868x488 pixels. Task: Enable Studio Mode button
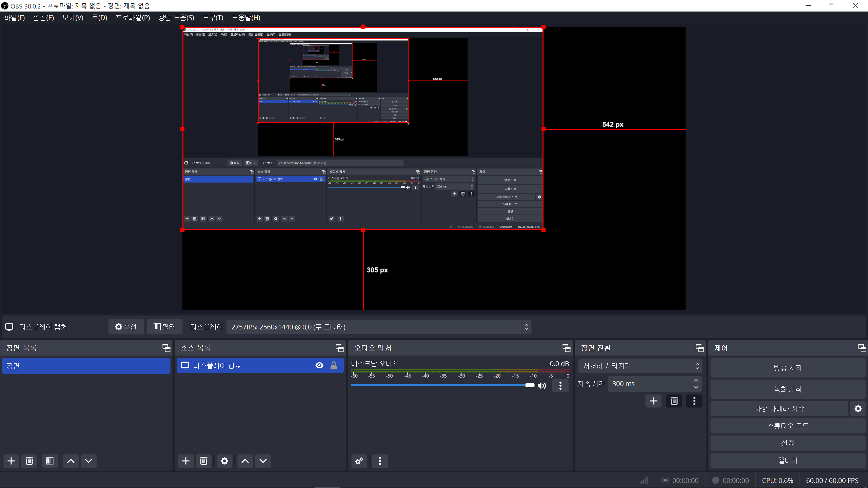pos(788,426)
